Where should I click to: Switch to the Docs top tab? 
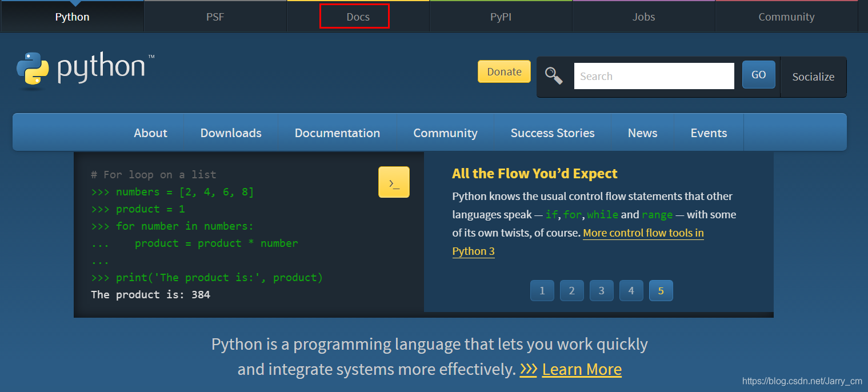tap(358, 17)
